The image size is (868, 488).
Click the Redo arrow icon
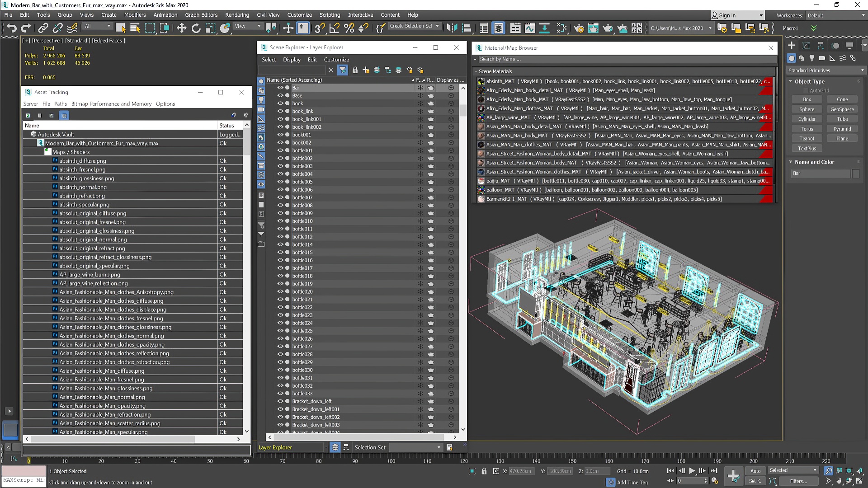pyautogui.click(x=26, y=28)
